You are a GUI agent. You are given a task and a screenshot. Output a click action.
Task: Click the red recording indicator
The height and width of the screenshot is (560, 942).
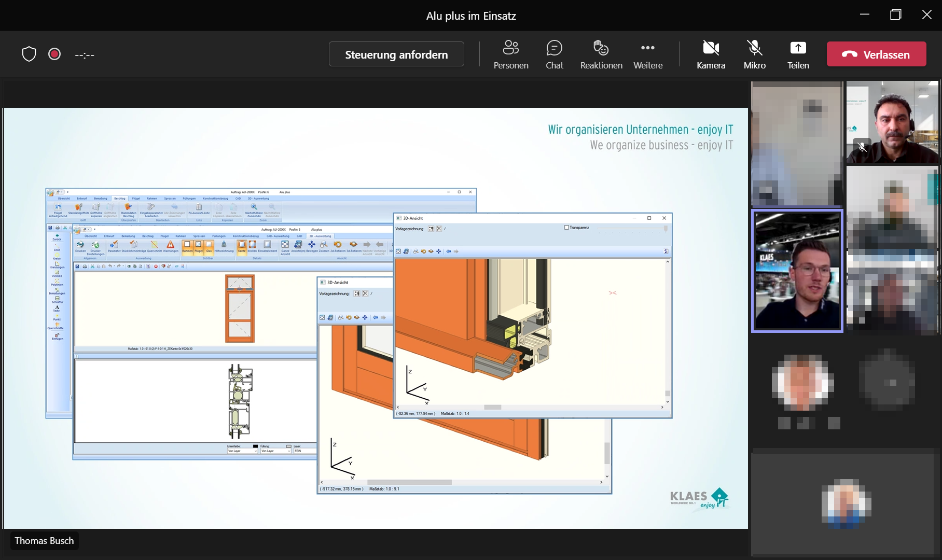coord(54,54)
